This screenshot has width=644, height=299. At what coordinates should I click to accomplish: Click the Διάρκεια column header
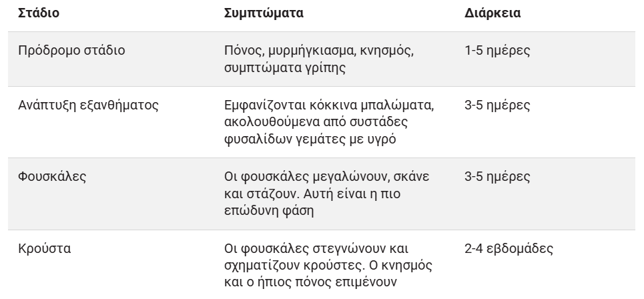493,13
